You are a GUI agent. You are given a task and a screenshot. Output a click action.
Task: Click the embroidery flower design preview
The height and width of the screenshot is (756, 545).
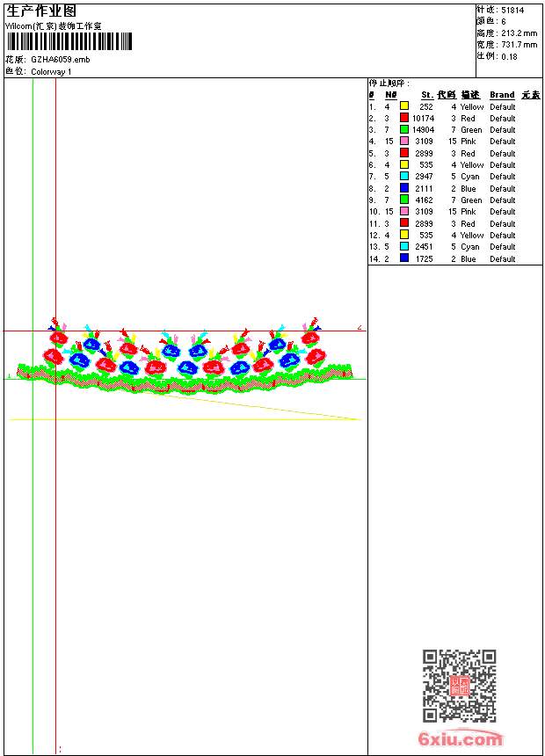(185, 356)
